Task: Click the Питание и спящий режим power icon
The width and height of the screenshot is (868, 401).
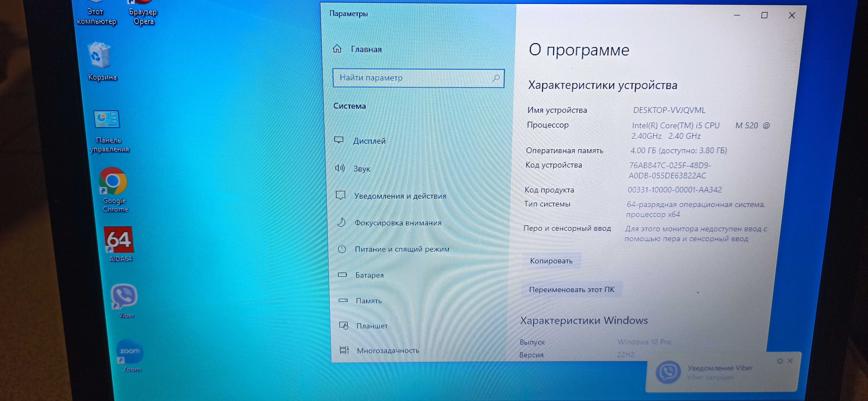Action: click(x=342, y=249)
